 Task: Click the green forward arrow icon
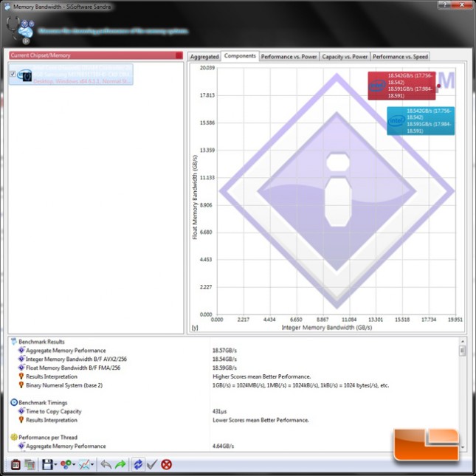[x=120, y=464]
